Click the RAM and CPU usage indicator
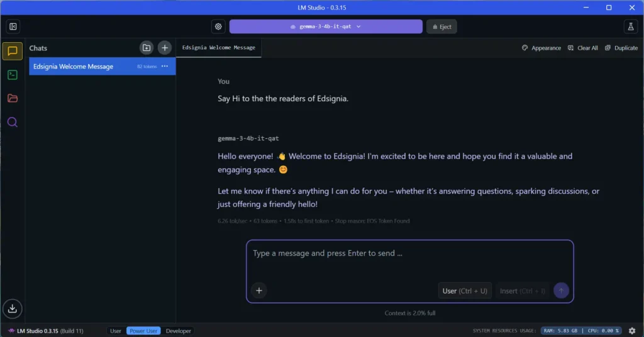Screen dimensions: 644x337 coord(581,331)
